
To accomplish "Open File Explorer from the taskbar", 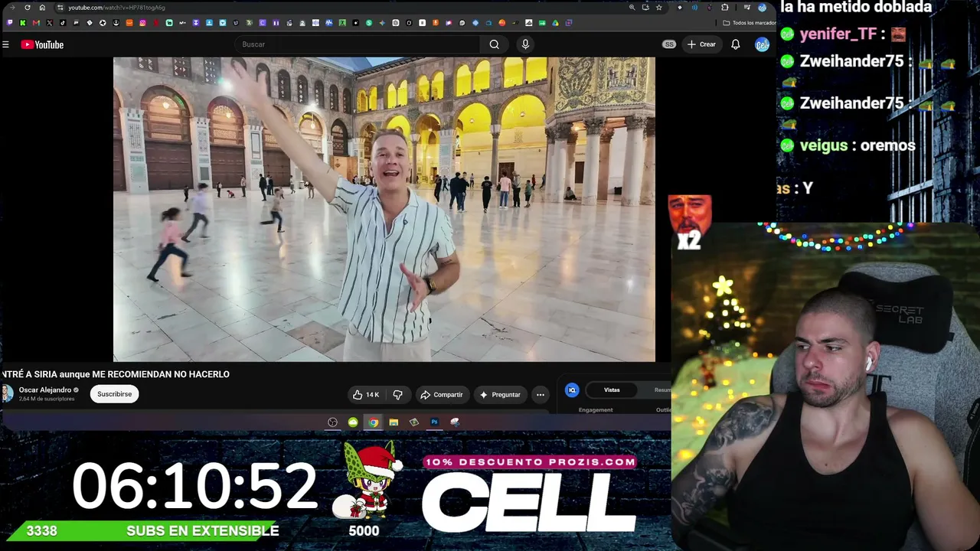I will 394,422.
